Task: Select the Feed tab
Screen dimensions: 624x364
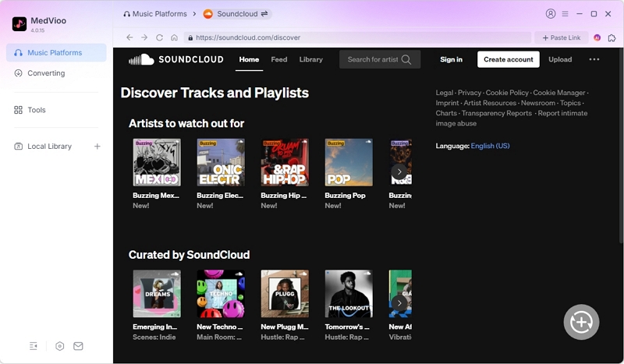Action: (279, 60)
